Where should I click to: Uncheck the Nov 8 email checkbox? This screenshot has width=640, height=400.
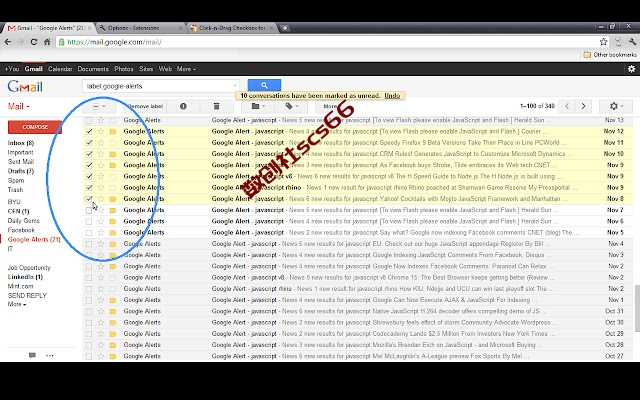89,199
